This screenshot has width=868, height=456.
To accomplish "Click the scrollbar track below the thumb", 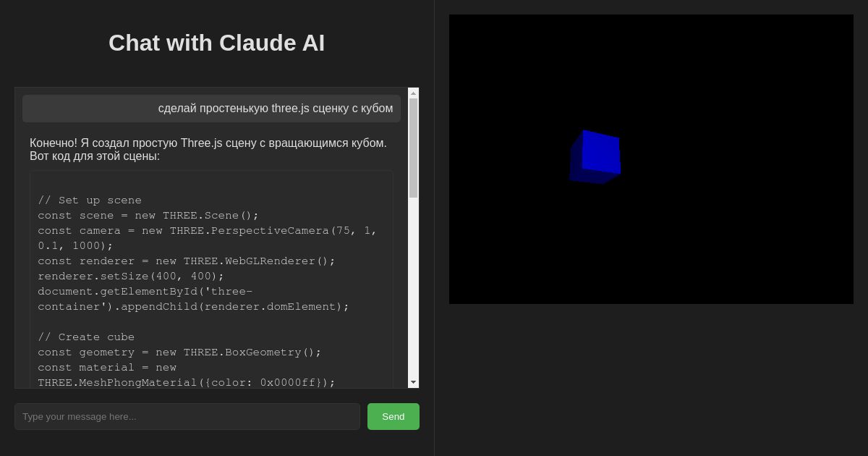I will click(412, 290).
